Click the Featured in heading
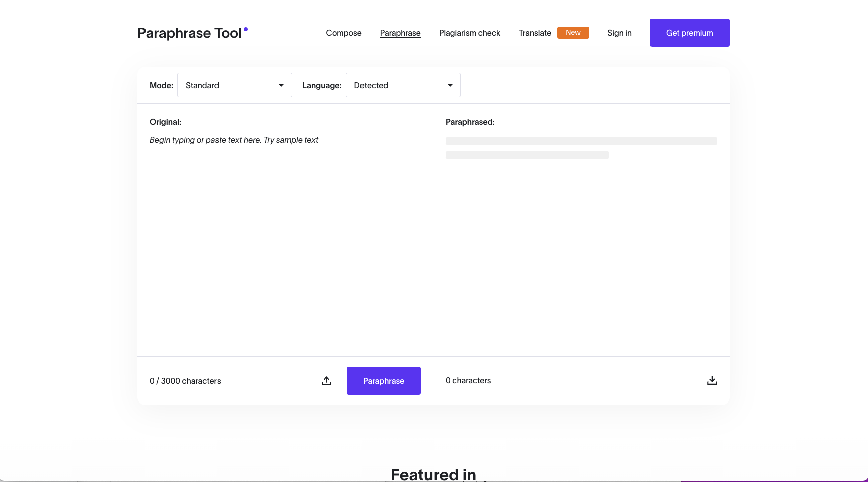The height and width of the screenshot is (482, 868). pos(433,474)
